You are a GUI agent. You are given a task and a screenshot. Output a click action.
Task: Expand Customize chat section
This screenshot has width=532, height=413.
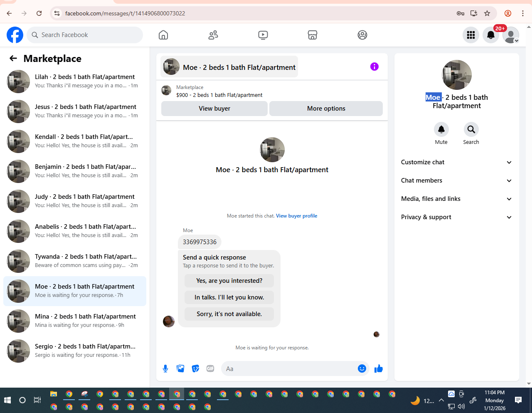click(x=456, y=162)
